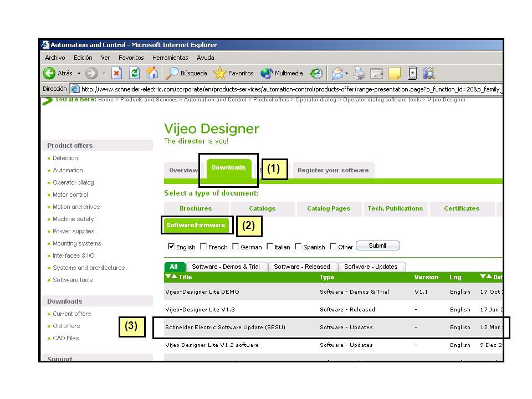This screenshot has height=399, width=532.
Task: Select Certificates document type
Action: [462, 209]
